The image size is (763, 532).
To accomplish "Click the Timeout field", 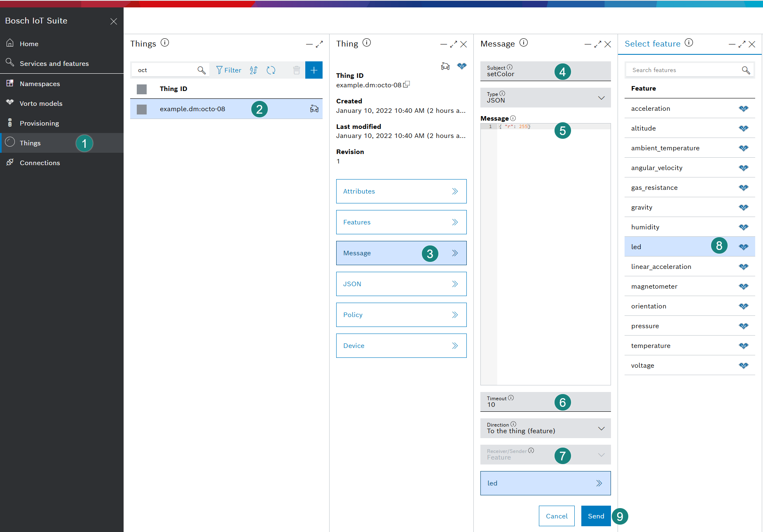I will (x=545, y=402).
